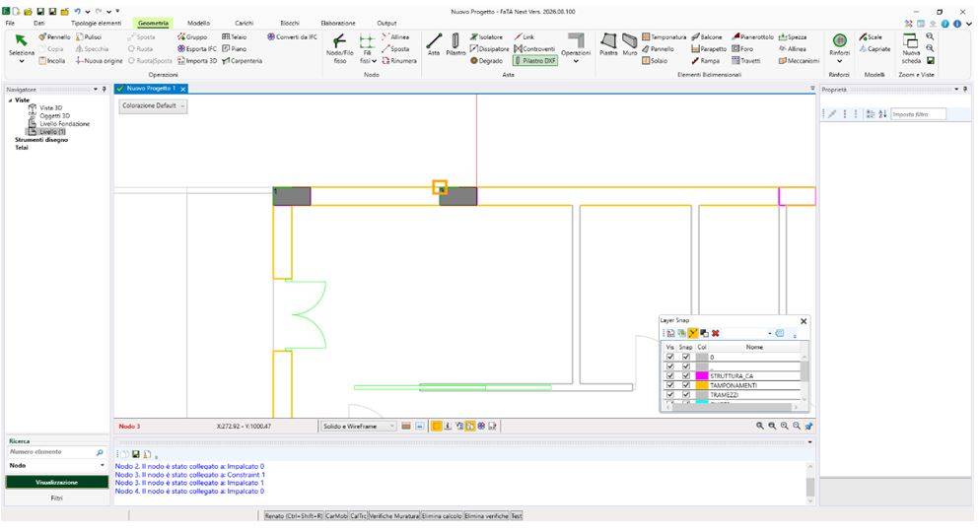Open Solido e Wireframe display dropdown

tap(358, 426)
